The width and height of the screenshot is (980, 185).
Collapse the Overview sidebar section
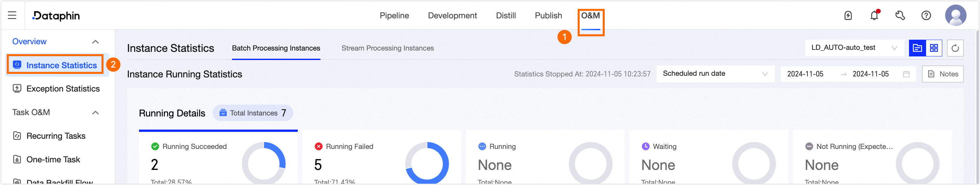coord(96,41)
